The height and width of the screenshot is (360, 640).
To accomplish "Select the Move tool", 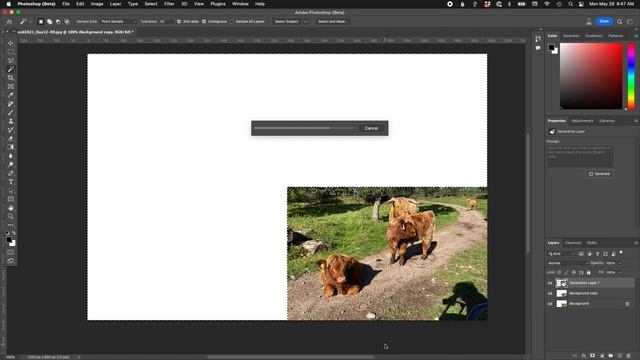I will (11, 43).
